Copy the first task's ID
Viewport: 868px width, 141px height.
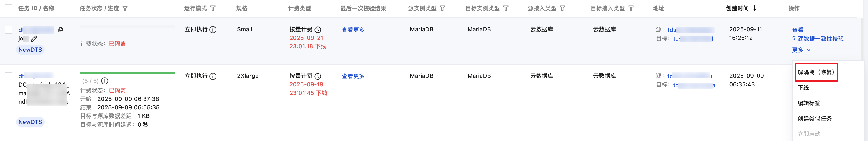point(61,30)
